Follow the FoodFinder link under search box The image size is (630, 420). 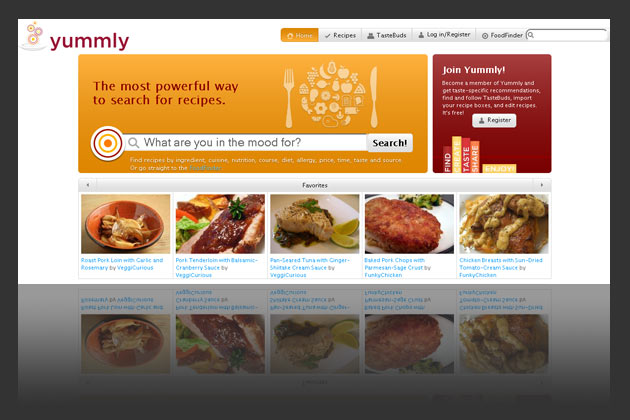pyautogui.click(x=205, y=168)
